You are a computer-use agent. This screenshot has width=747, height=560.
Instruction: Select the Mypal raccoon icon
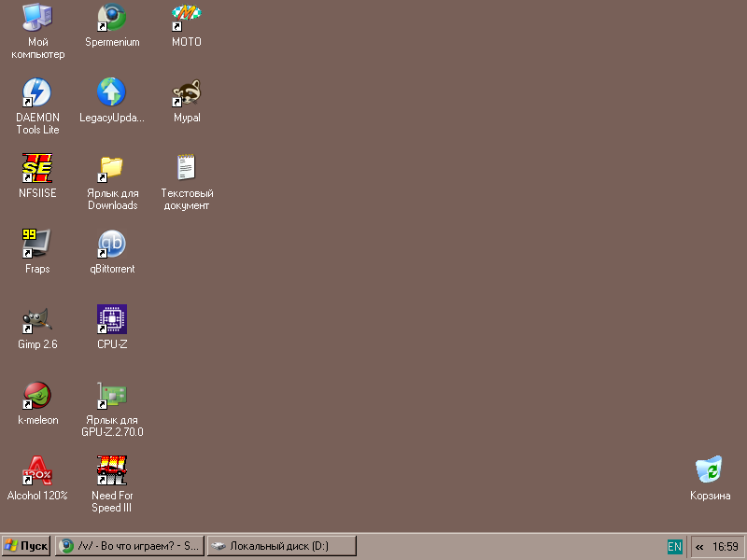186,92
